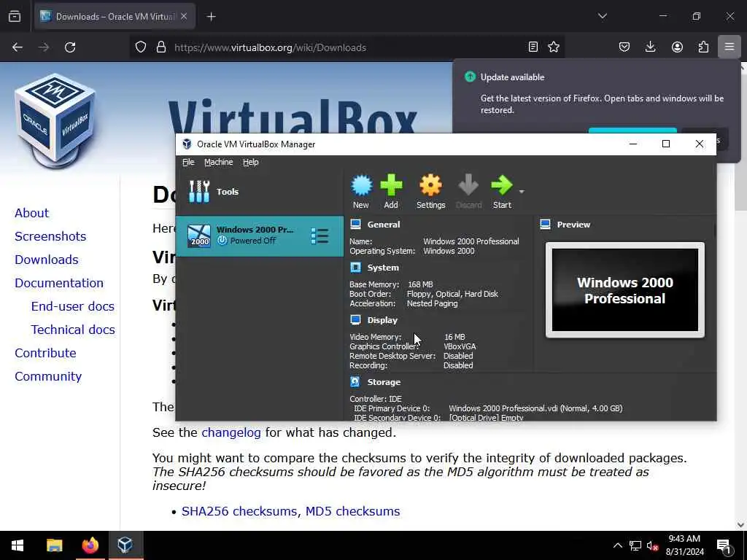
Task: Click the Display section monitor icon
Action: (x=355, y=320)
